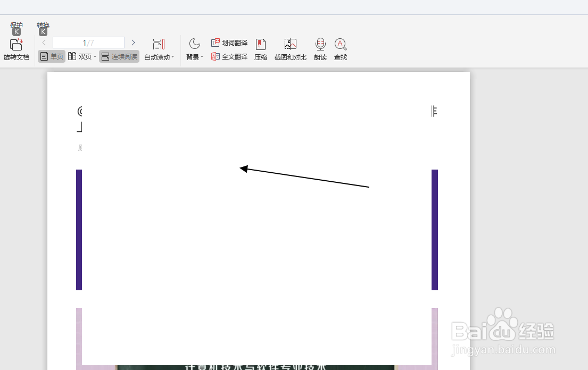
Task: Launch 截图和对比 screenshot and compare tool
Action: click(x=290, y=49)
